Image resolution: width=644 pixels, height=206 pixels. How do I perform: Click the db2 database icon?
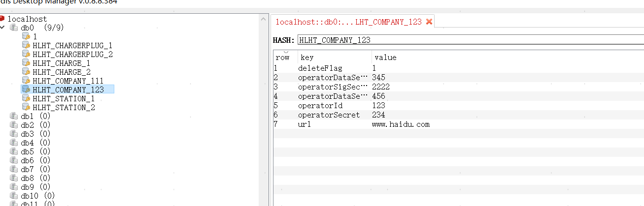coord(14,125)
